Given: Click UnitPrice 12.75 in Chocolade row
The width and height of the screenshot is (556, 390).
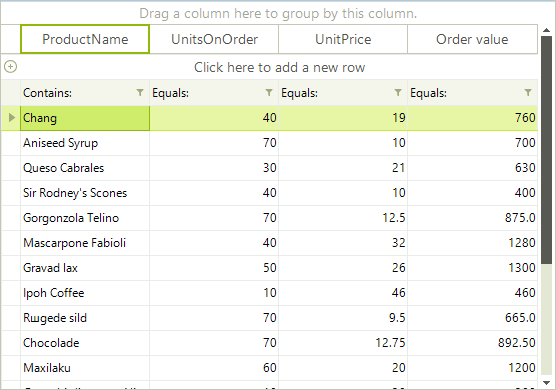Looking at the screenshot, I should [343, 343].
